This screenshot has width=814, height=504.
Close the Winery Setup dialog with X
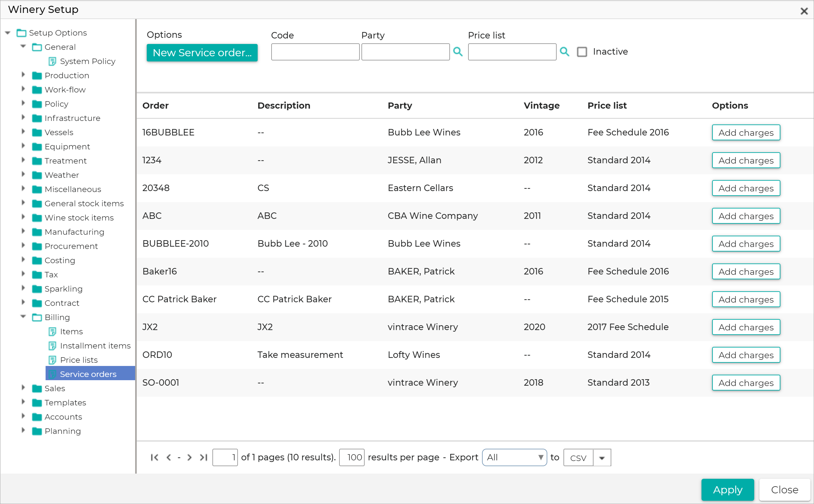[x=804, y=11]
